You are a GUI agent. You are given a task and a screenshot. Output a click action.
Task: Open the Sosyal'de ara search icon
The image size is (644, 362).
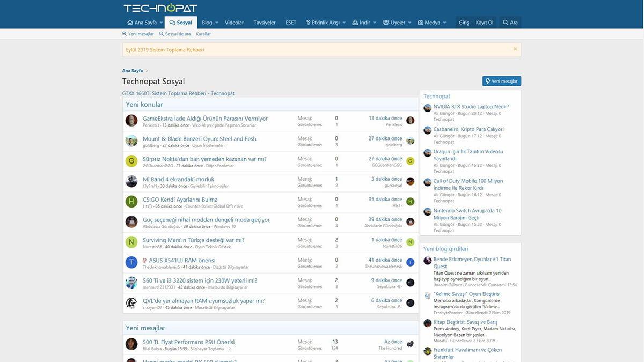point(160,33)
